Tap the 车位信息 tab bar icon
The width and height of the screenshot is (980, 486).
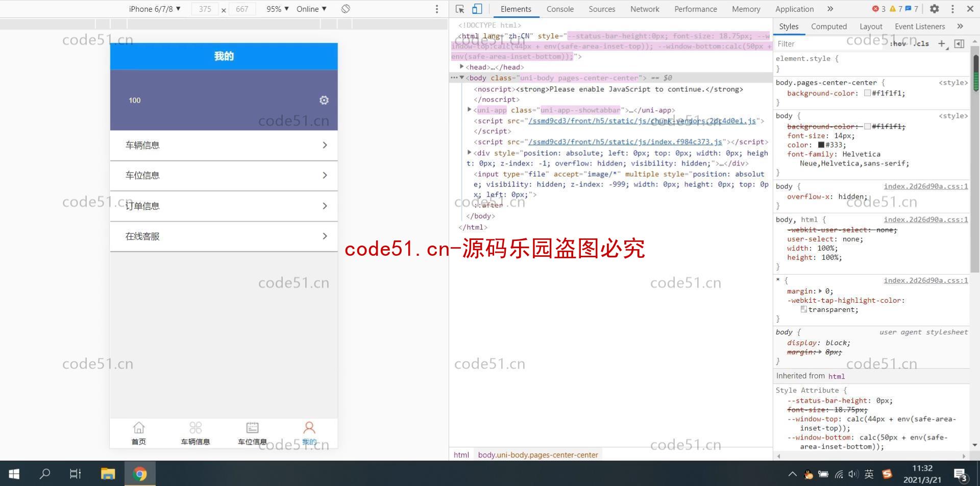pyautogui.click(x=252, y=427)
